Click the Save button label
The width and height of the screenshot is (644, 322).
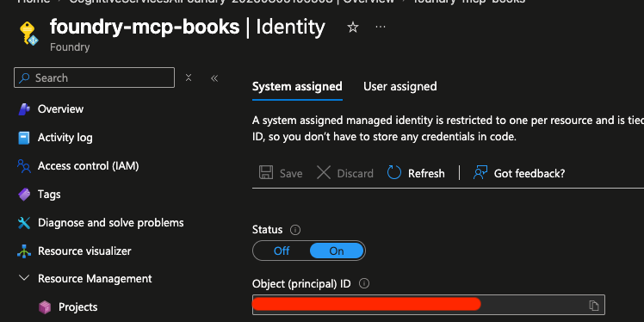(291, 174)
